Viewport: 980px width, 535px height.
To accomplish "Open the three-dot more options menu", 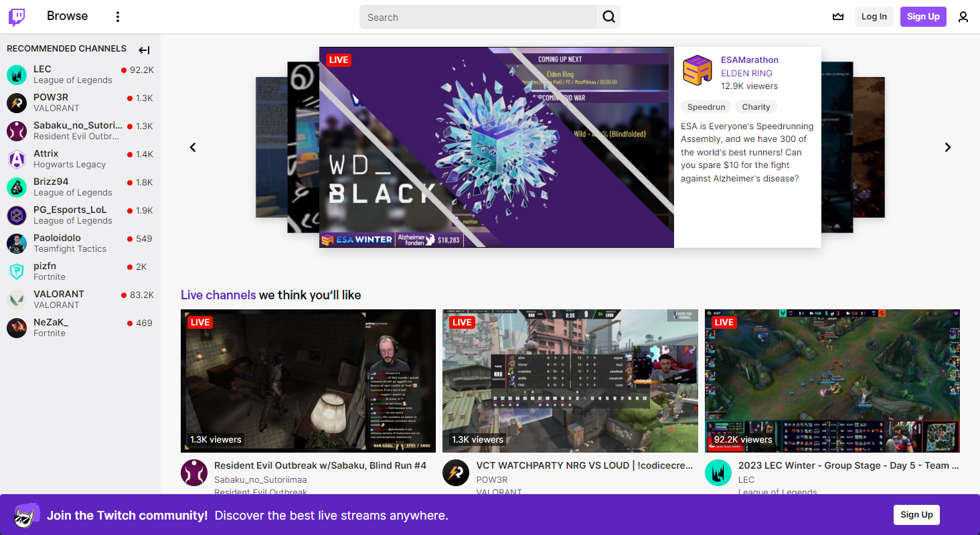I will (118, 17).
